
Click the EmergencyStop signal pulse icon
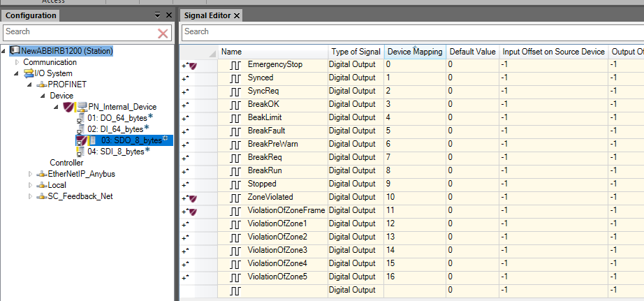tap(235, 65)
